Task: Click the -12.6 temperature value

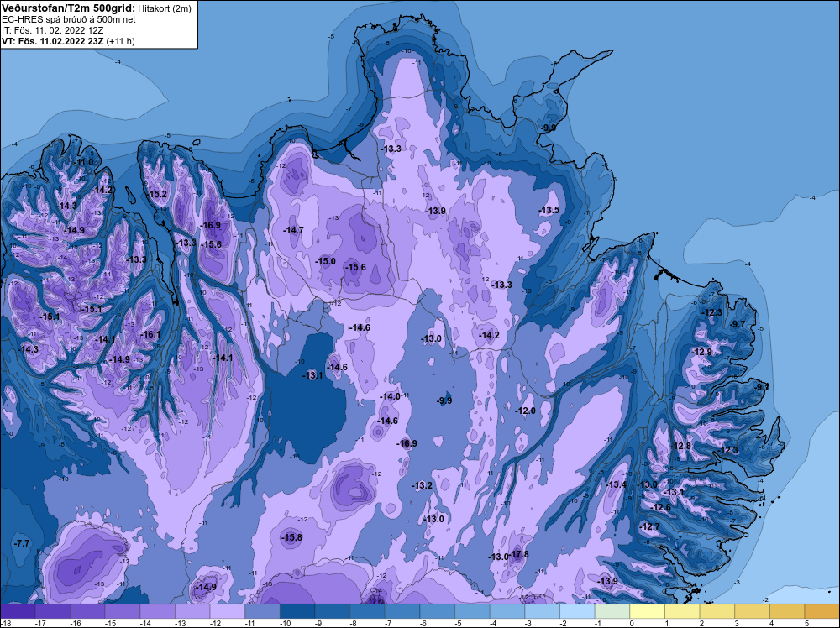Action: (661, 507)
